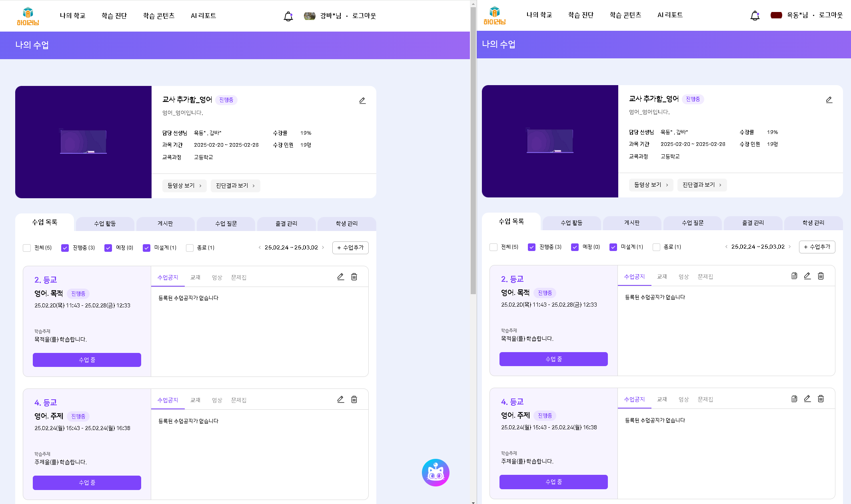Go to previous date range in right pane
The width and height of the screenshot is (851, 504).
pos(726,247)
